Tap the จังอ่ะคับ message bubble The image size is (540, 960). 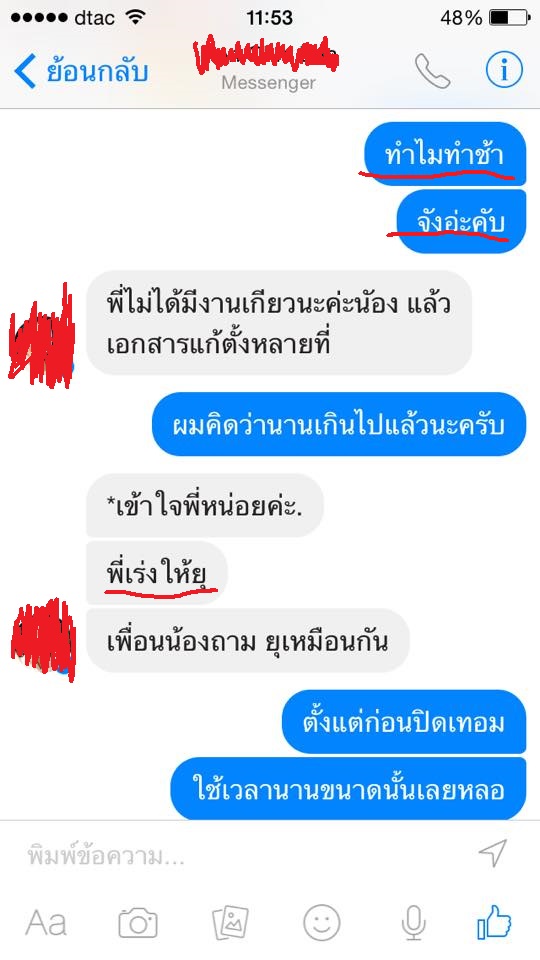[462, 222]
